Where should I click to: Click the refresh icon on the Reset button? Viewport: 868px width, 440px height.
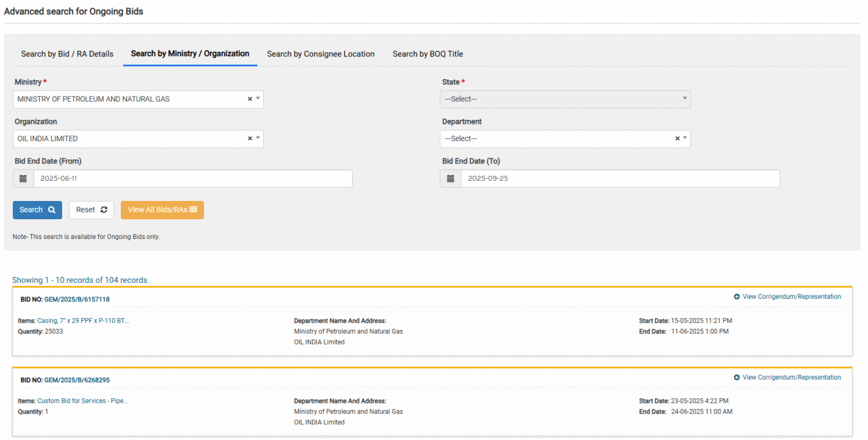tap(103, 210)
